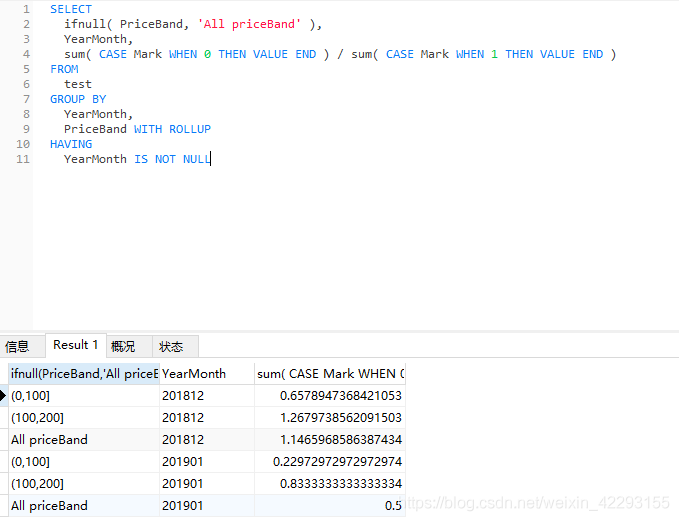Place cursor on WITH ROLLUP in editor
The width and height of the screenshot is (679, 521).
pos(172,129)
